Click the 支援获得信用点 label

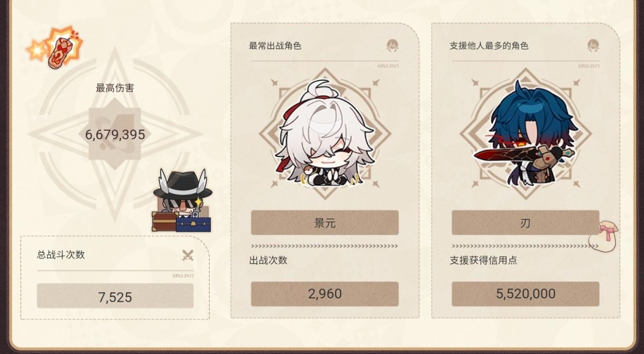coord(483,260)
